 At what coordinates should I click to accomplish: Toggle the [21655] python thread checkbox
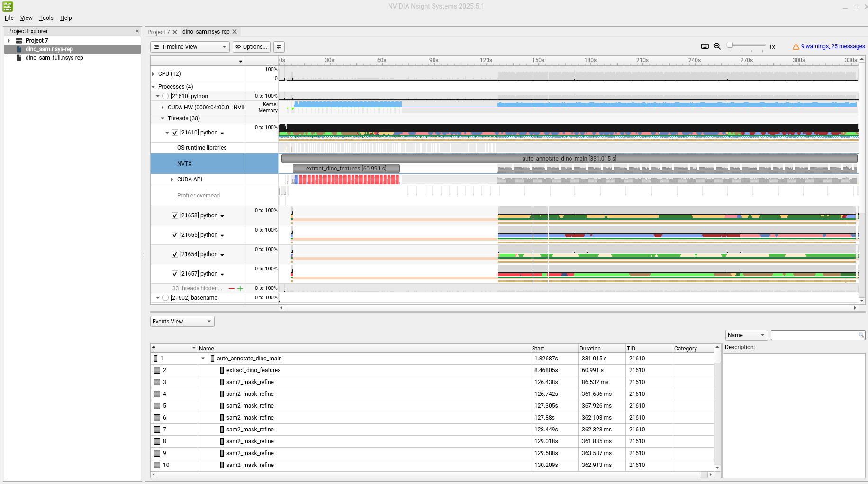[x=175, y=235]
